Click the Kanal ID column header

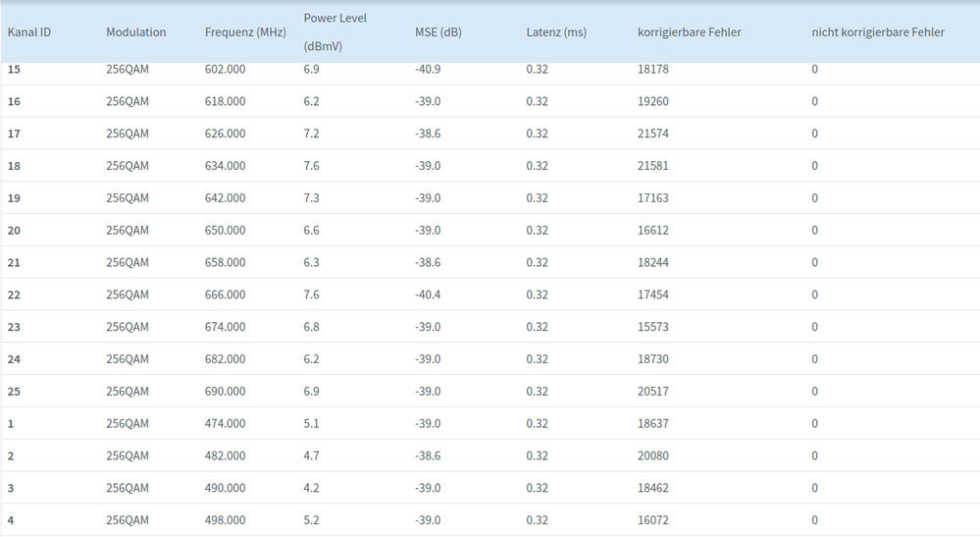click(x=29, y=32)
